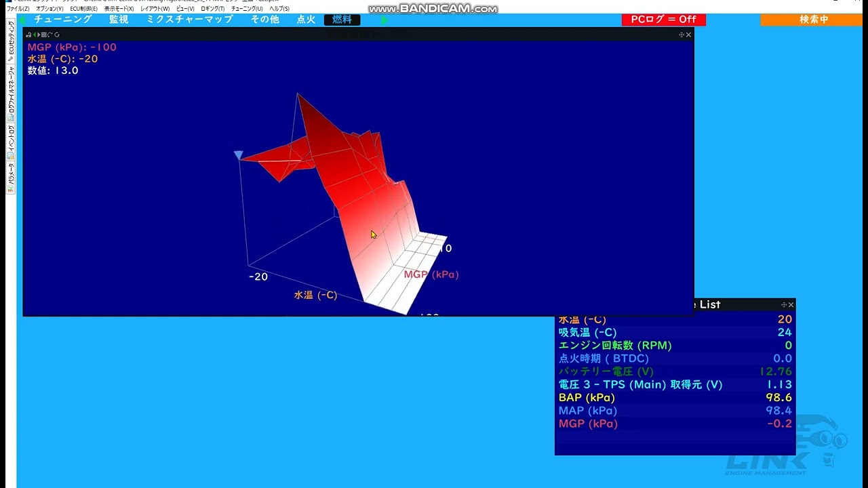Switch to the 点火 page tab
Image resolution: width=868 pixels, height=488 pixels.
tap(307, 20)
